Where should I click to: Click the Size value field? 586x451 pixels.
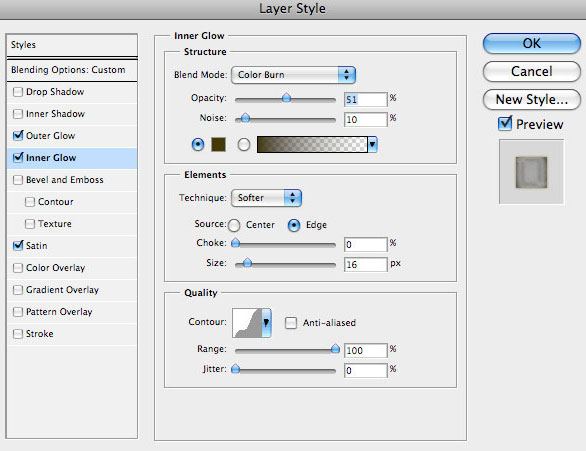tap(365, 265)
